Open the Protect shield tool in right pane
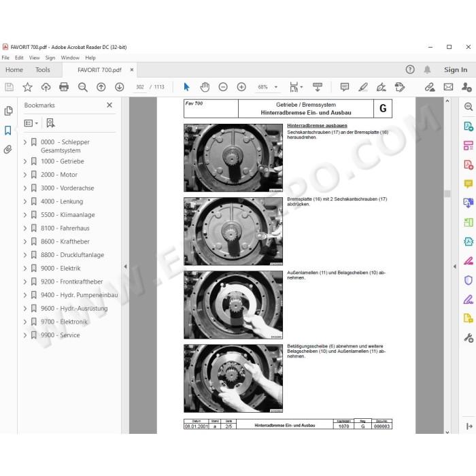The width and height of the screenshot is (476, 476). point(469,280)
